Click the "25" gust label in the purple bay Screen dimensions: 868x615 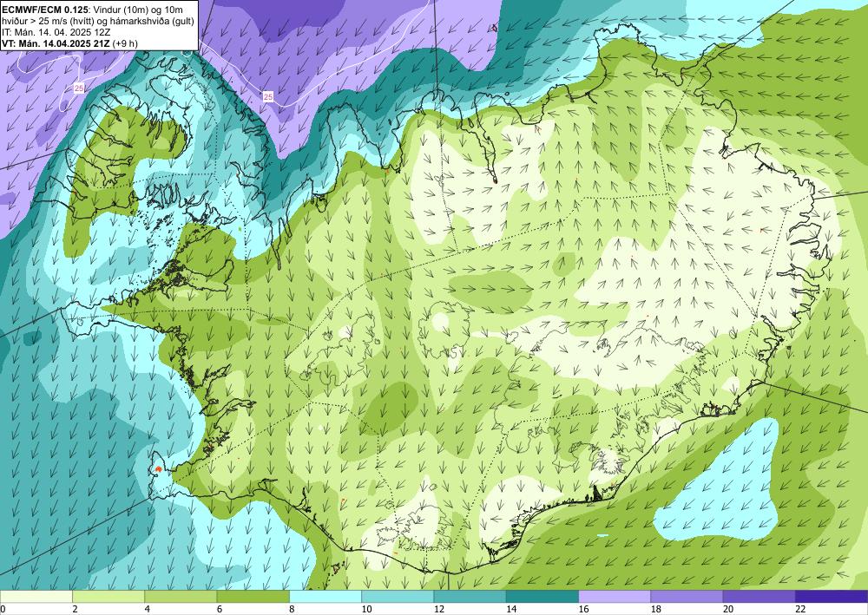pos(268,97)
